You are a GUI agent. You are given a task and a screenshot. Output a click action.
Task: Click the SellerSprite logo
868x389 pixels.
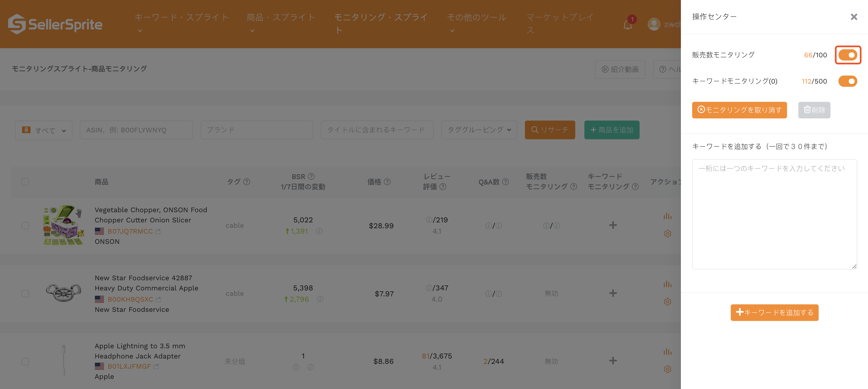tap(55, 24)
